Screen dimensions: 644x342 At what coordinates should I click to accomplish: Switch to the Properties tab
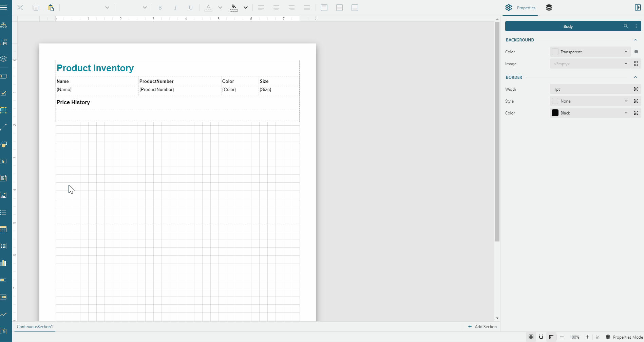pyautogui.click(x=520, y=7)
